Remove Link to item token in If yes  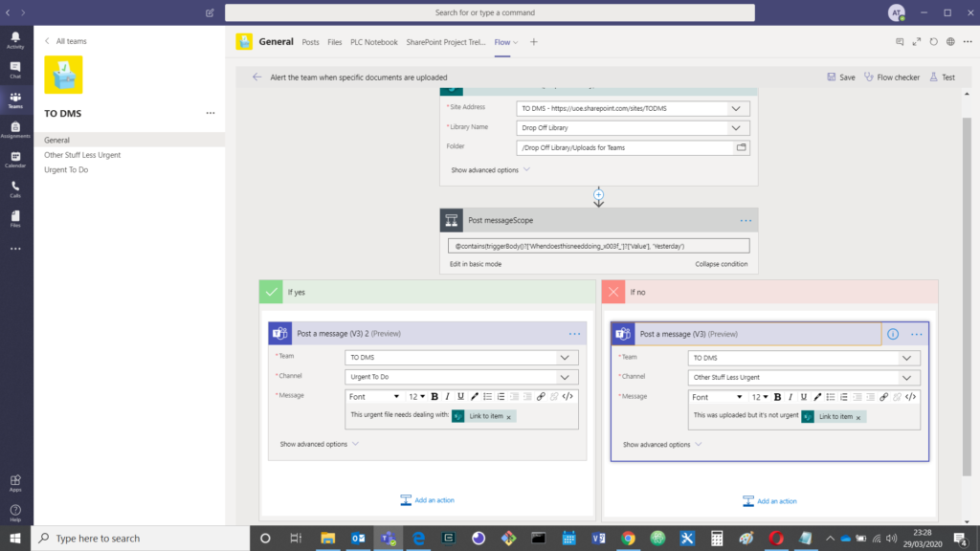click(x=509, y=417)
